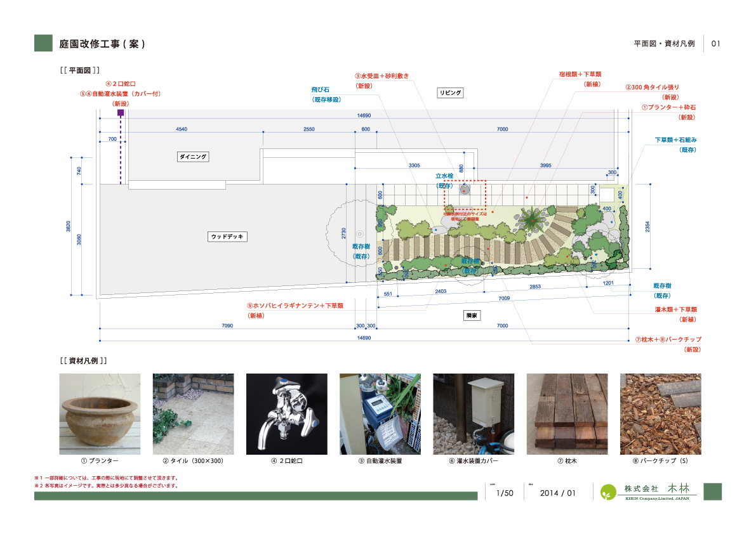Click the ②300角タイル張り annotation
The image size is (756, 534).
tap(653, 87)
